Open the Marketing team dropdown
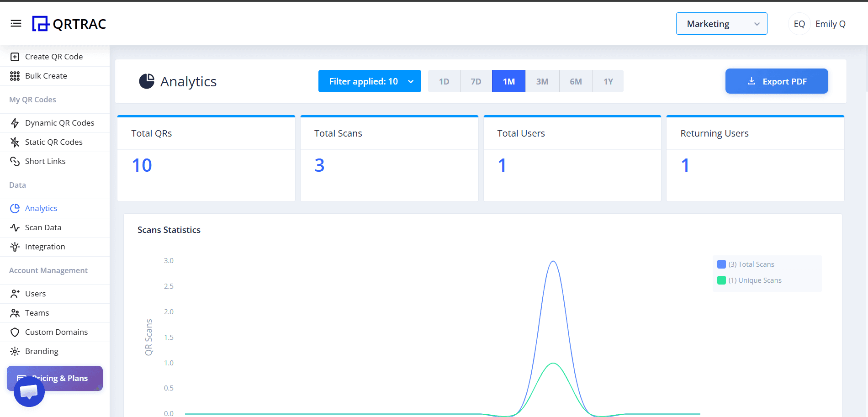Viewport: 868px width, 417px height. [722, 24]
